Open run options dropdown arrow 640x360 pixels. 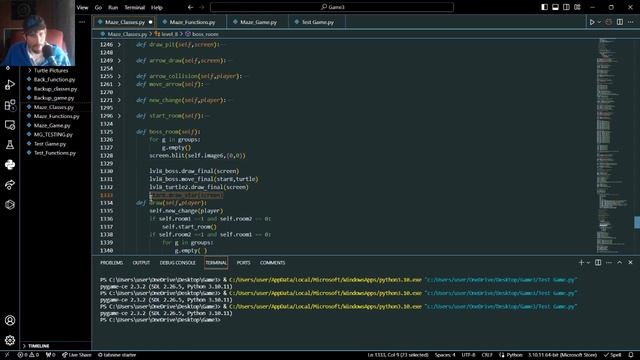[599, 22]
